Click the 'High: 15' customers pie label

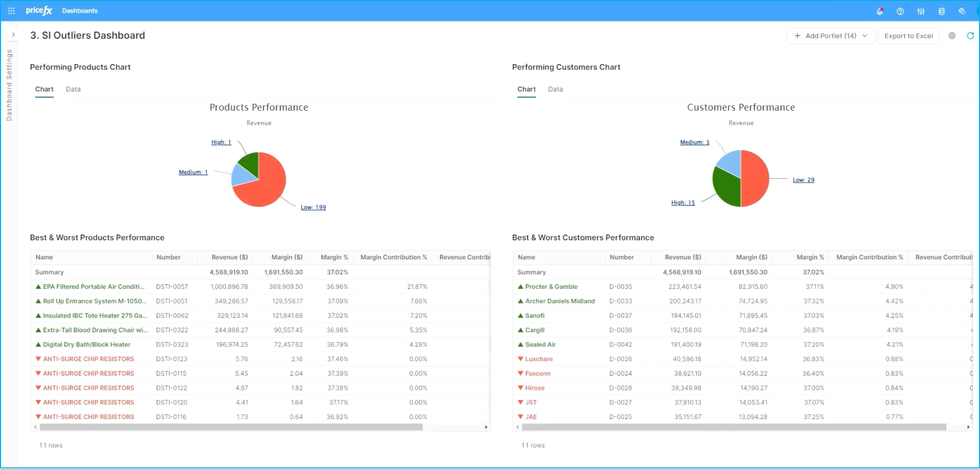coord(683,203)
